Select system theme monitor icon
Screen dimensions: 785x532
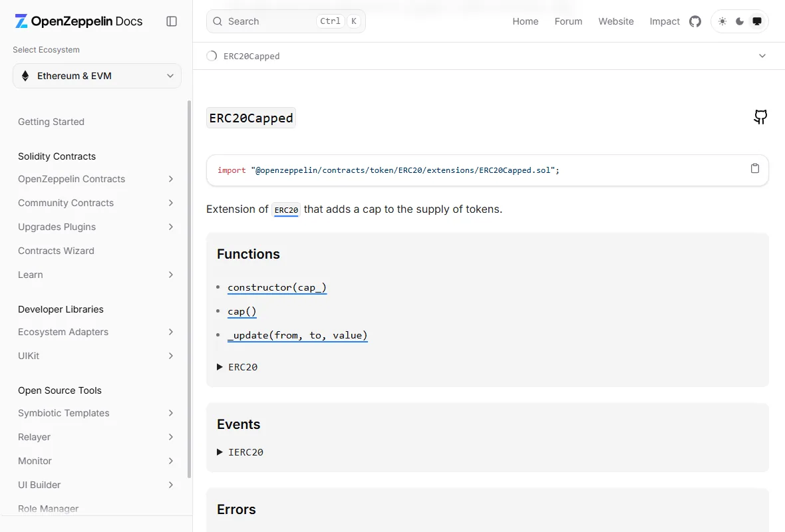[x=757, y=21]
